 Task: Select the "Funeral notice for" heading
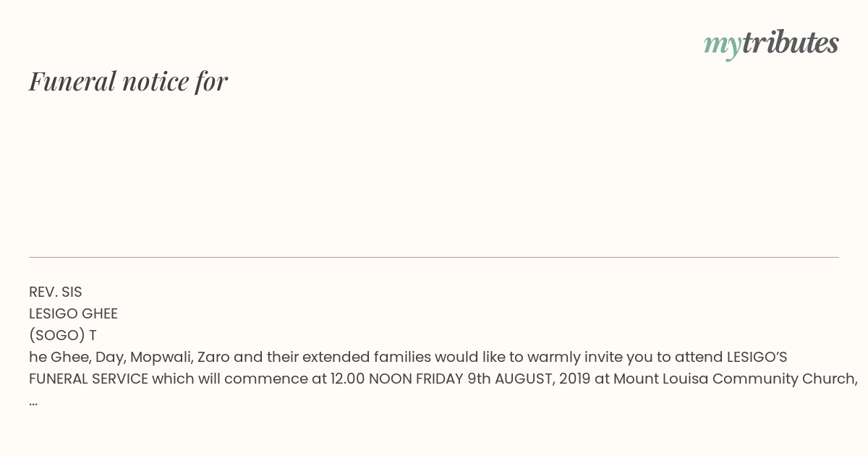(128, 81)
